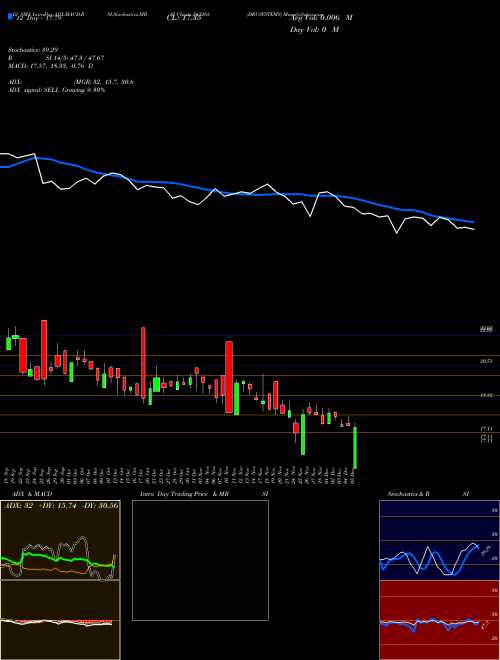Click the "Day Vol: 0 M" label

click(x=314, y=30)
